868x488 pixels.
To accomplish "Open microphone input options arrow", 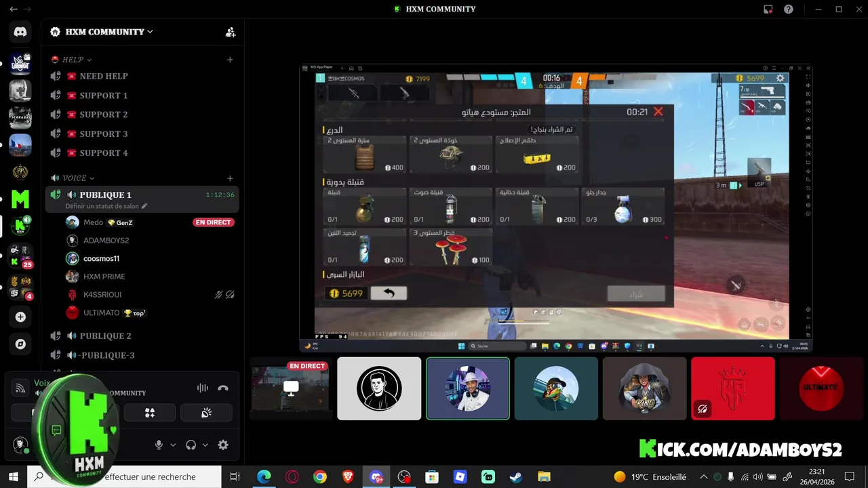I will (173, 445).
